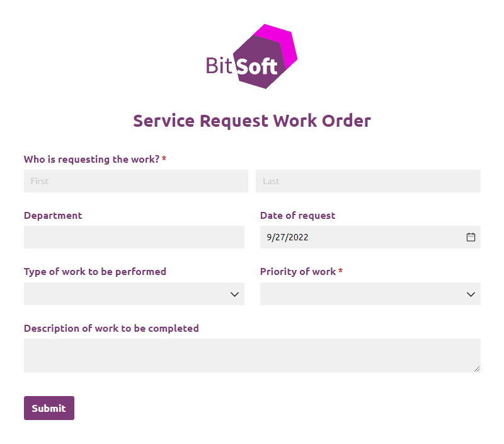Image resolution: width=504 pixels, height=444 pixels.
Task: Click the "Date of request" label
Action: tap(297, 216)
